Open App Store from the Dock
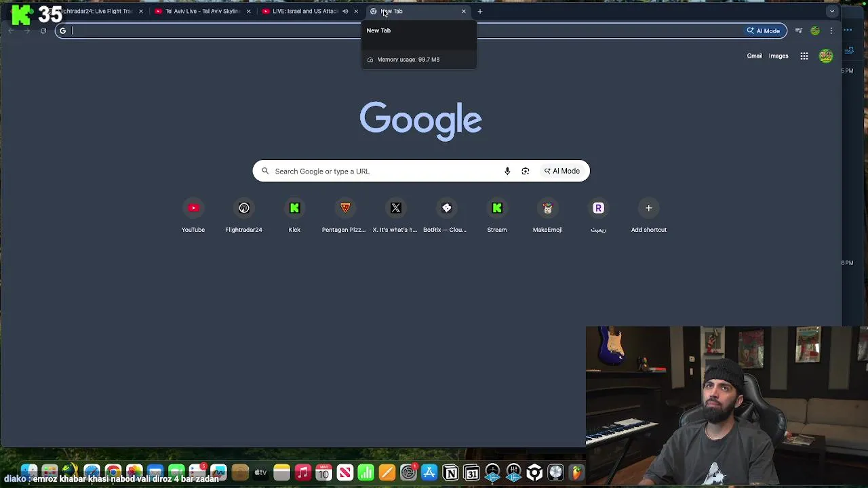This screenshot has width=868, height=488. [429, 472]
